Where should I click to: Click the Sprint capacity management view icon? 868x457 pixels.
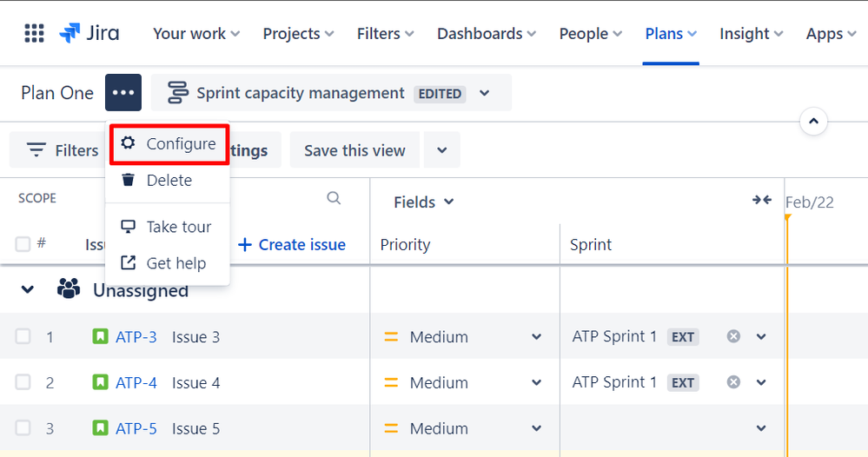(x=178, y=92)
